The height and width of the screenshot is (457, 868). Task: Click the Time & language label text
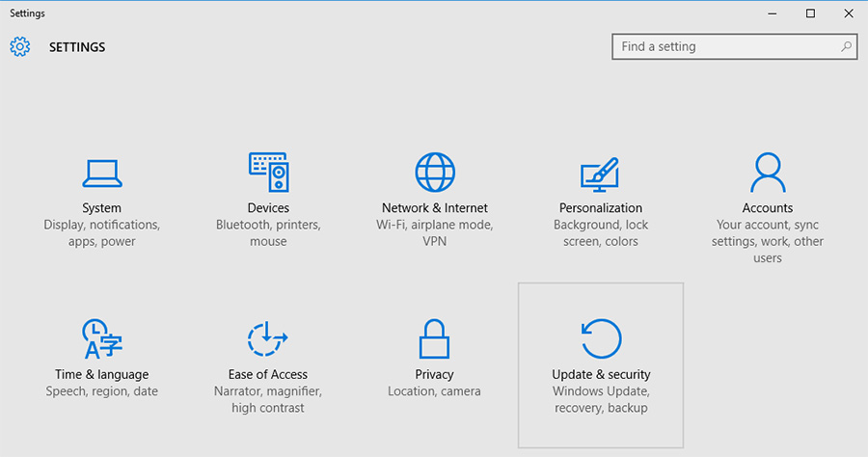(x=101, y=374)
